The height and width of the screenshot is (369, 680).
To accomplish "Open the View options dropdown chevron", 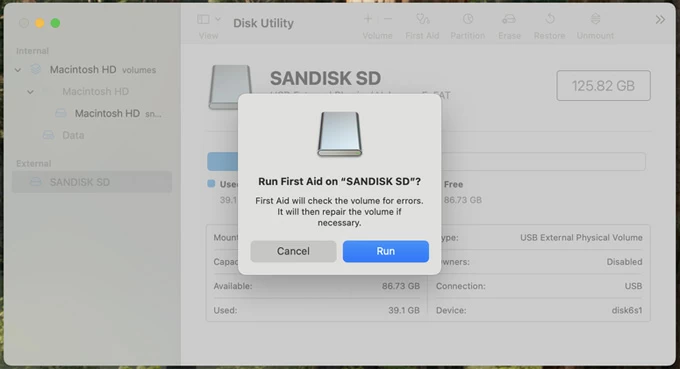I will 218,20.
